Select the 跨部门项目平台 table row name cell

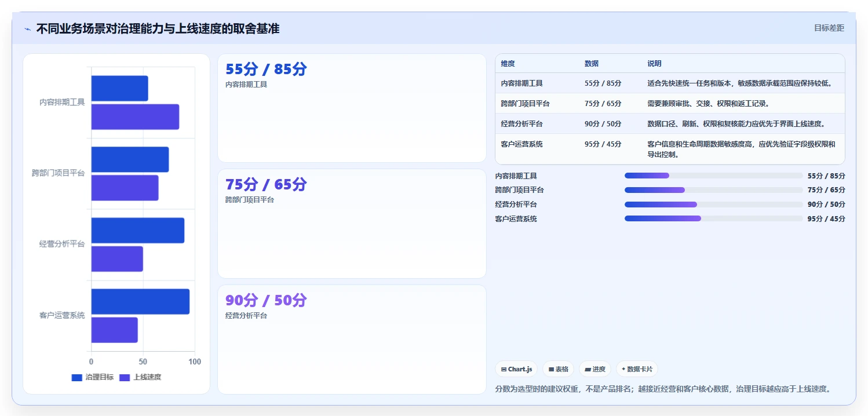[x=526, y=104]
